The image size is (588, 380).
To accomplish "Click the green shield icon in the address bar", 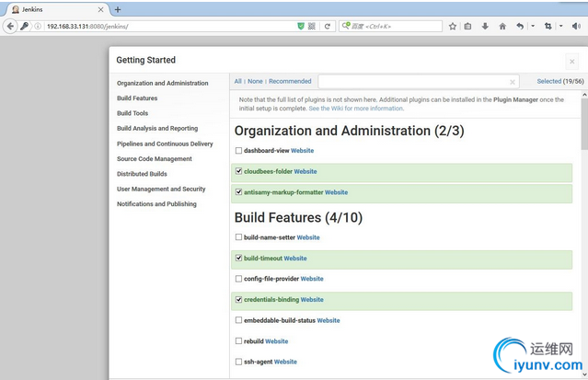I will coord(301,27).
